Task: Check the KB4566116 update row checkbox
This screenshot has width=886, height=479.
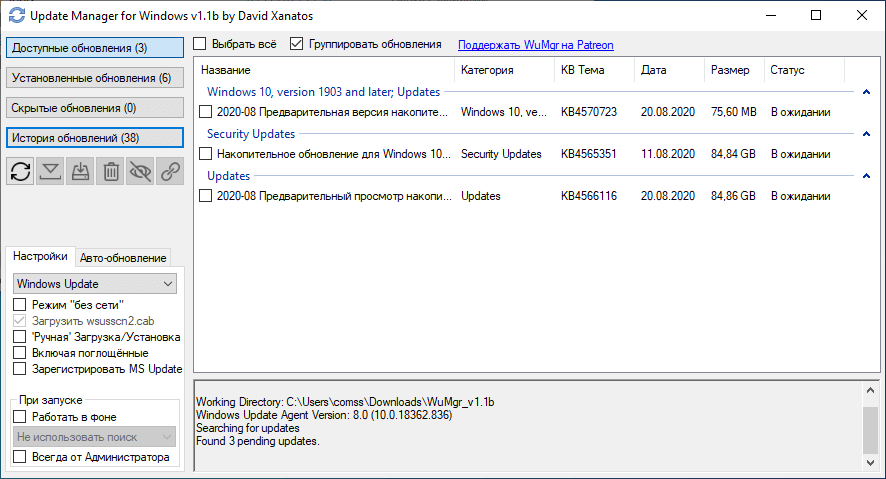Action: coord(206,196)
